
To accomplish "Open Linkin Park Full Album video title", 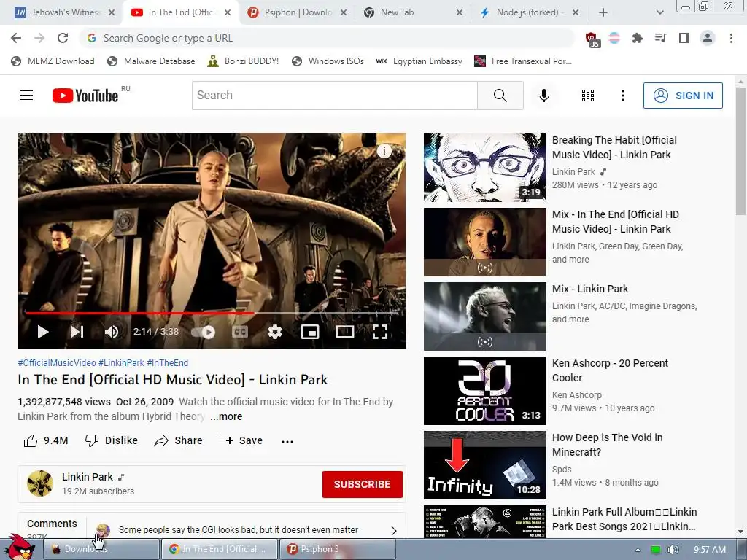I will [624, 519].
